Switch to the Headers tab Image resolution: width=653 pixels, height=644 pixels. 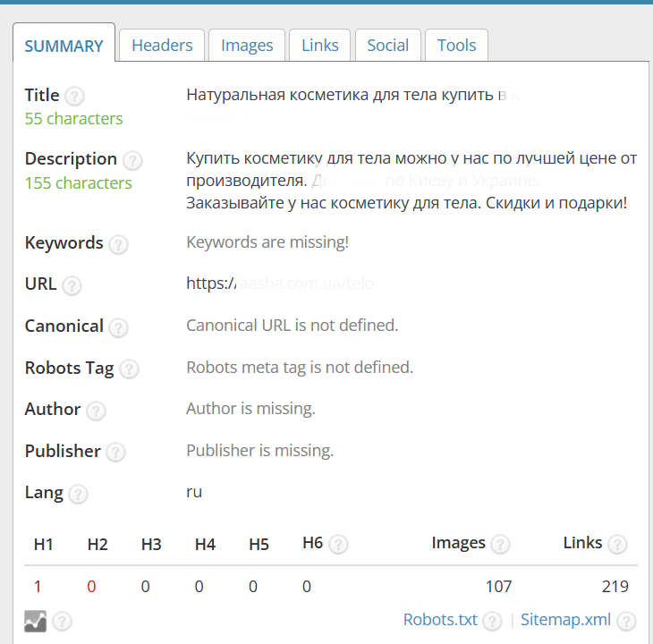(162, 45)
